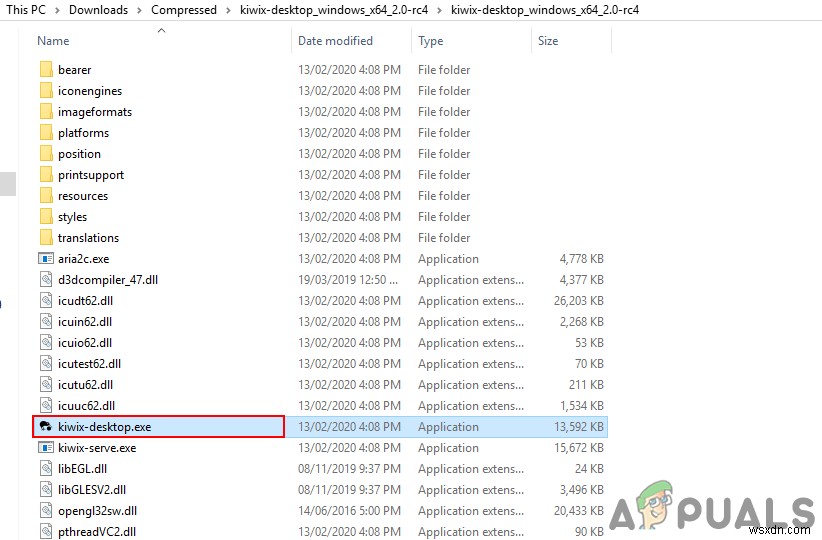Select the folder name imageformats
Screen dimensions: 822x540
point(95,112)
